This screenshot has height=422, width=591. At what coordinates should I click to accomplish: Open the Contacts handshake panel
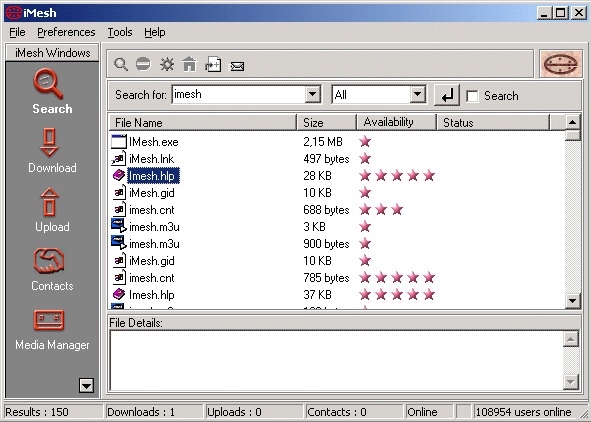pos(52,269)
